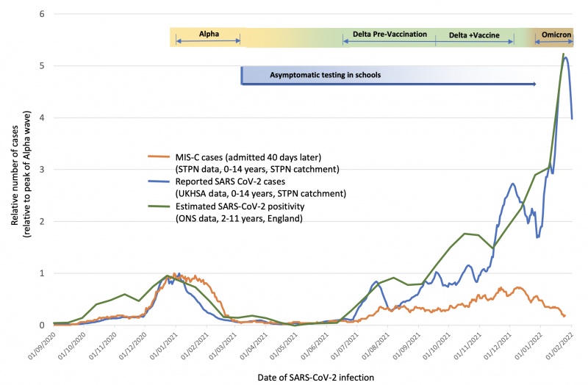The height and width of the screenshot is (385, 588).
Task: Click the blue line's Omicron peak point
Action: 565,58
